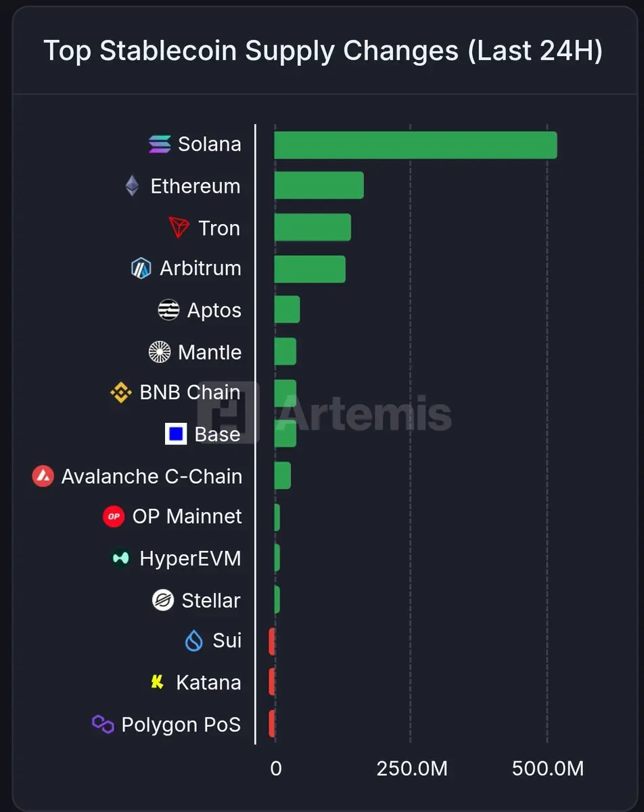Viewport: 644px width, 812px height.
Task: Select the blue Base square icon
Action: click(x=176, y=434)
